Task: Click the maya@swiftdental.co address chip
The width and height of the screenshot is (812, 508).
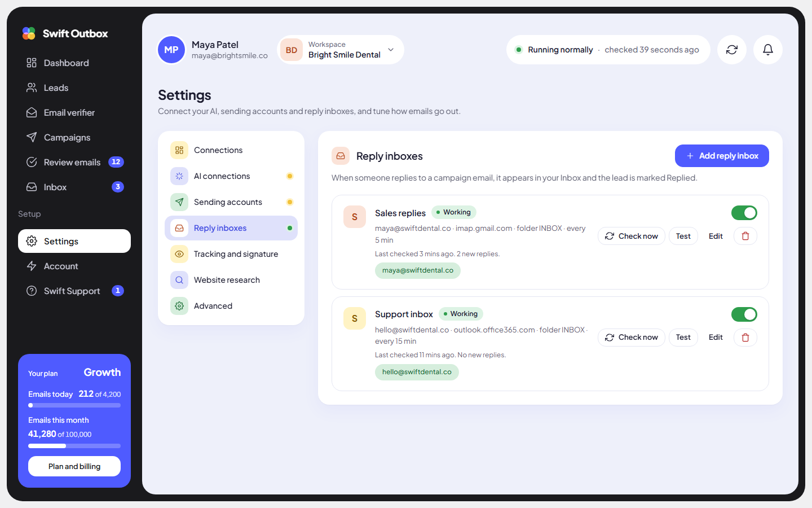Action: tap(418, 270)
